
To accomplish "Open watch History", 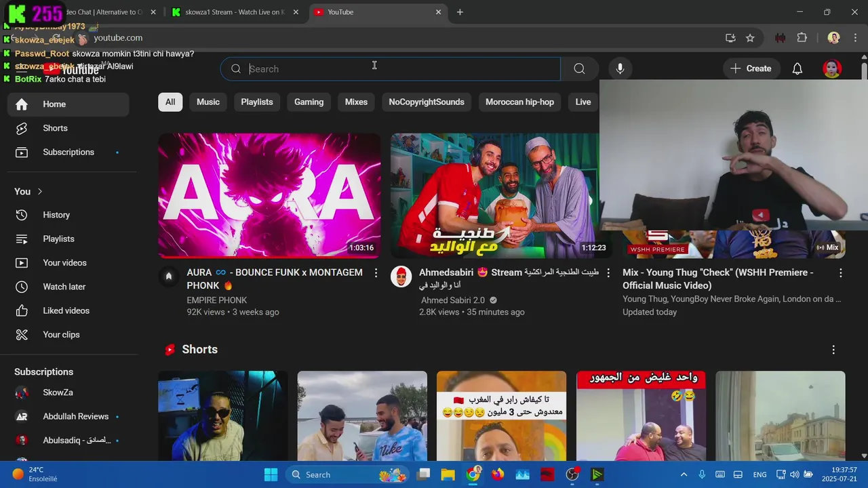I will [x=68, y=215].
